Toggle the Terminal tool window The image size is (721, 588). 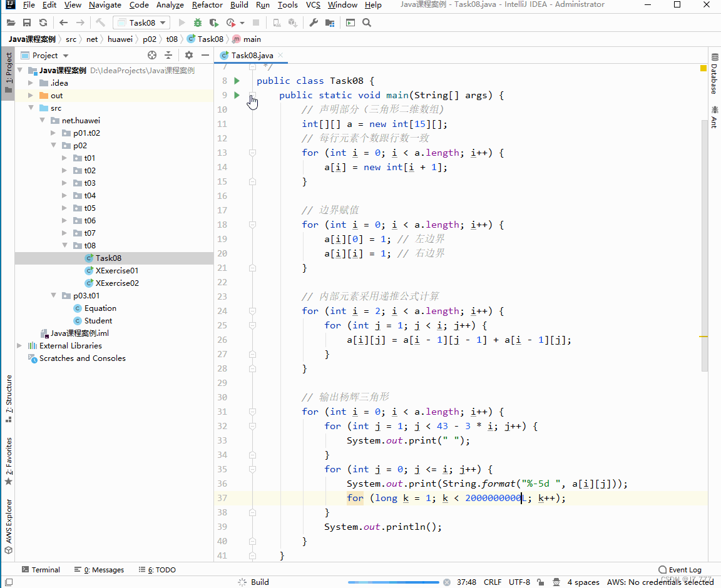(x=41, y=570)
